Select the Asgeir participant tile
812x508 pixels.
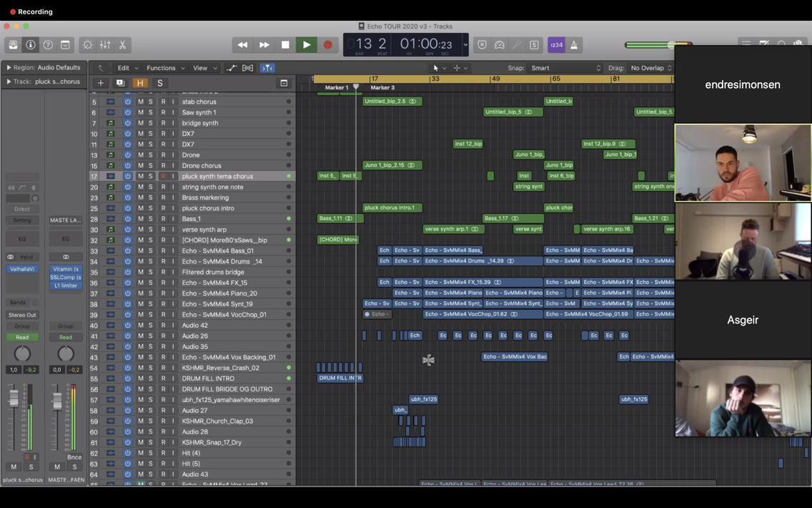coord(743,320)
